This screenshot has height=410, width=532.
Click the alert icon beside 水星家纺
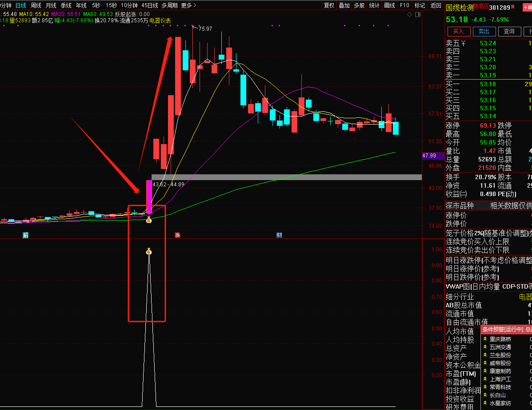pyautogui.click(x=485, y=403)
